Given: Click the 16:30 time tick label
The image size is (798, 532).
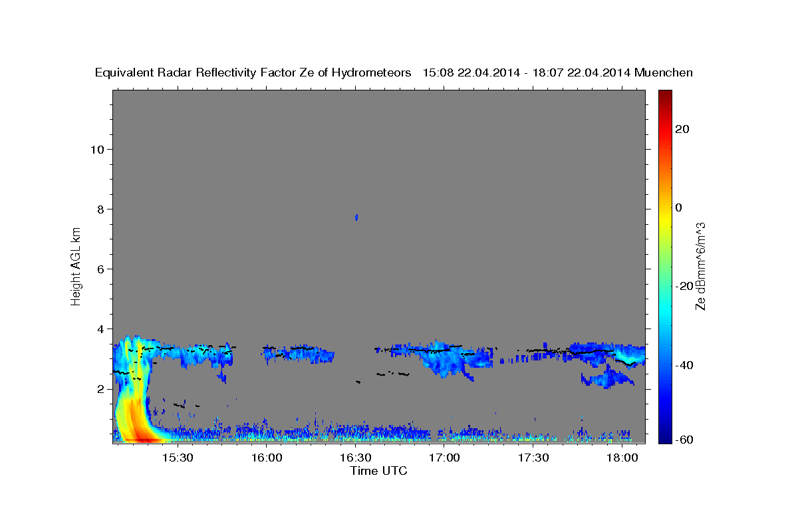Looking at the screenshot, I should [x=356, y=458].
